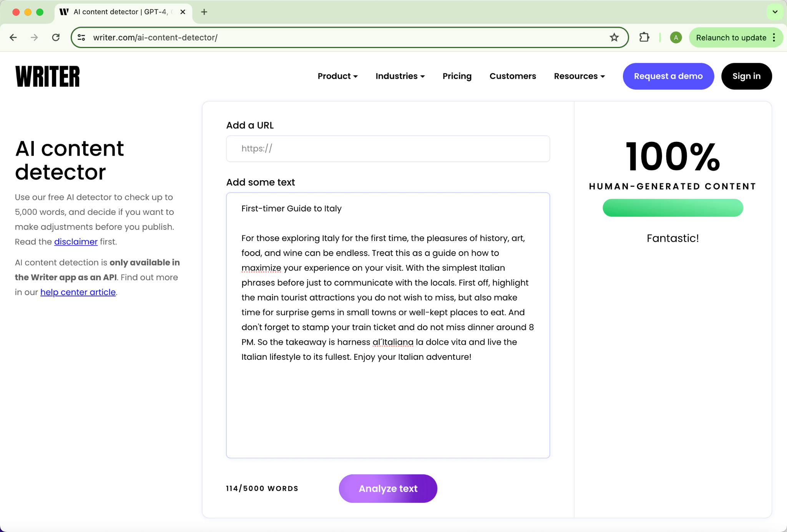Click the Pricing menu item
The height and width of the screenshot is (532, 787).
coord(457,76)
